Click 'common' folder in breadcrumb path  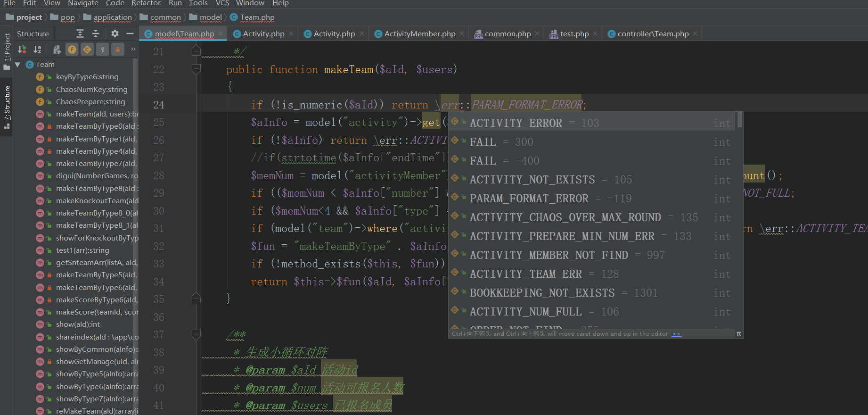[165, 17]
